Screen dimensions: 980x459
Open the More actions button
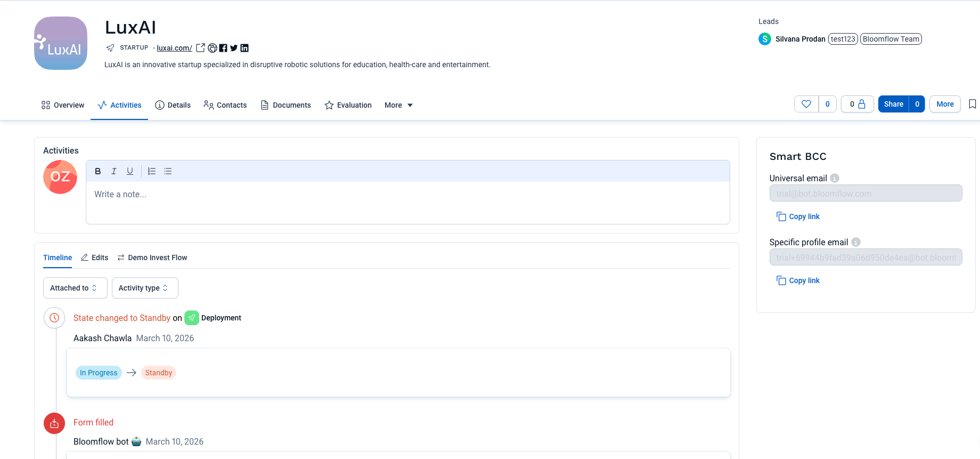[945, 104]
